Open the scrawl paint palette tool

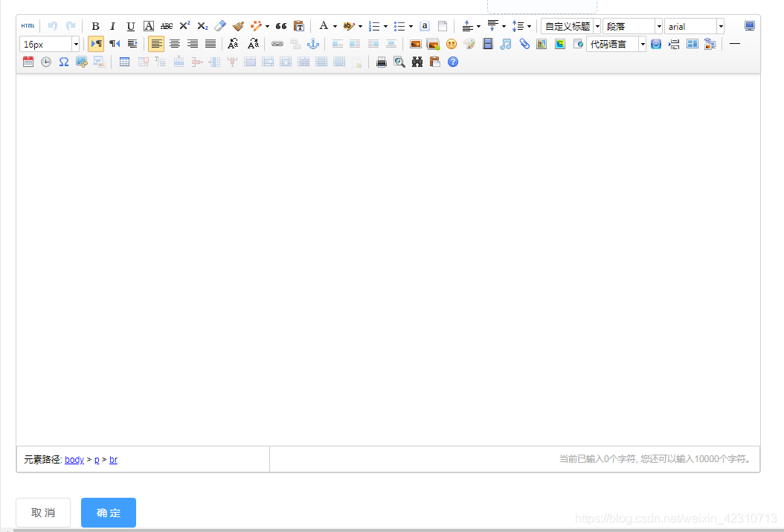pyautogui.click(x=469, y=44)
